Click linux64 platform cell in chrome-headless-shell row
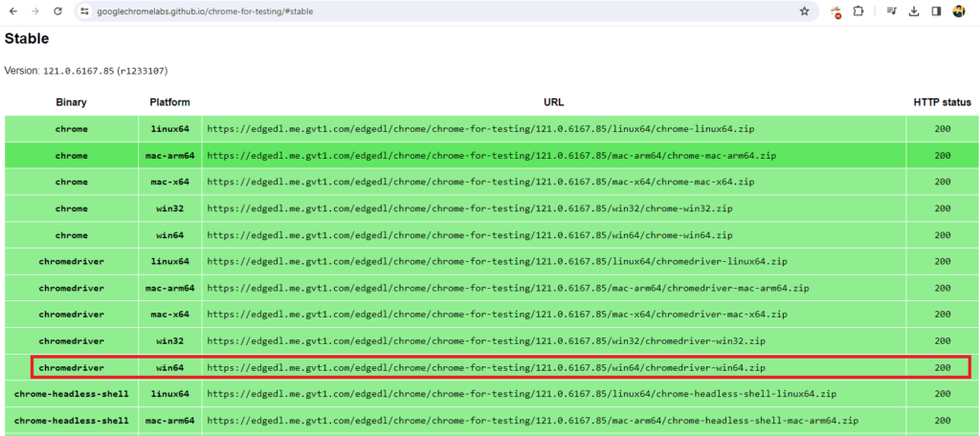 [170, 394]
